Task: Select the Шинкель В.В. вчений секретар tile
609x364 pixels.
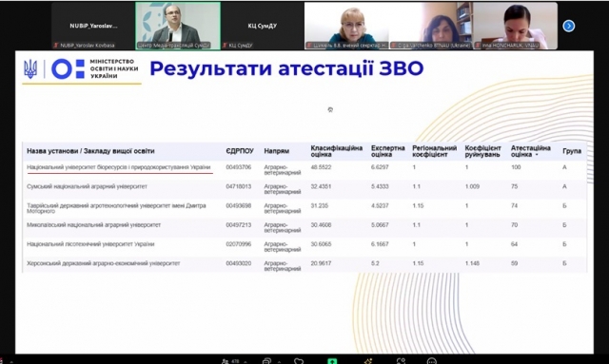Action: coord(346,26)
